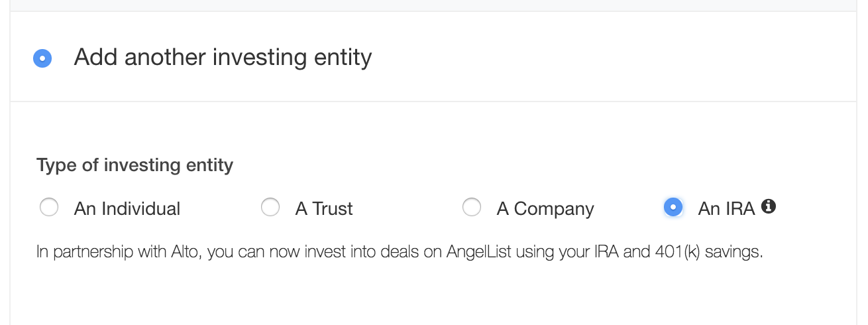Select the Add another investing entity radio

(42, 58)
